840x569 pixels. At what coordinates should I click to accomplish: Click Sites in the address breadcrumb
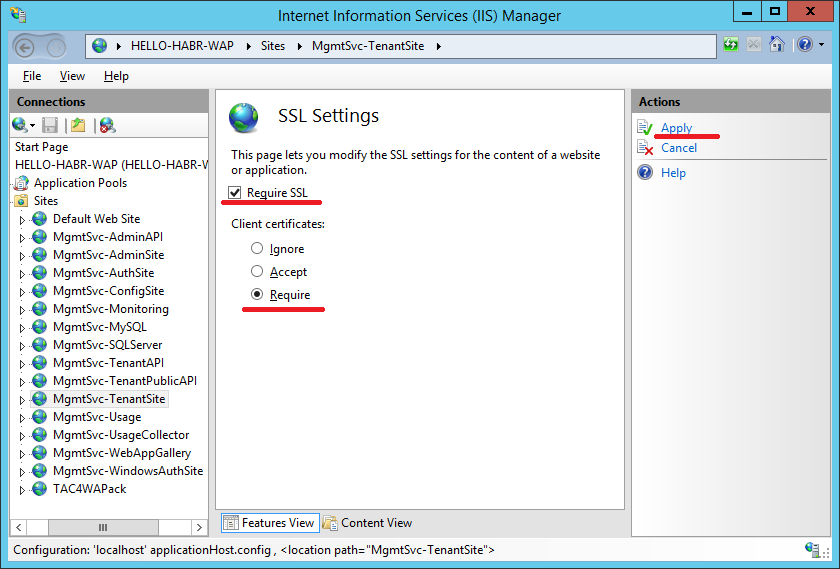(273, 46)
